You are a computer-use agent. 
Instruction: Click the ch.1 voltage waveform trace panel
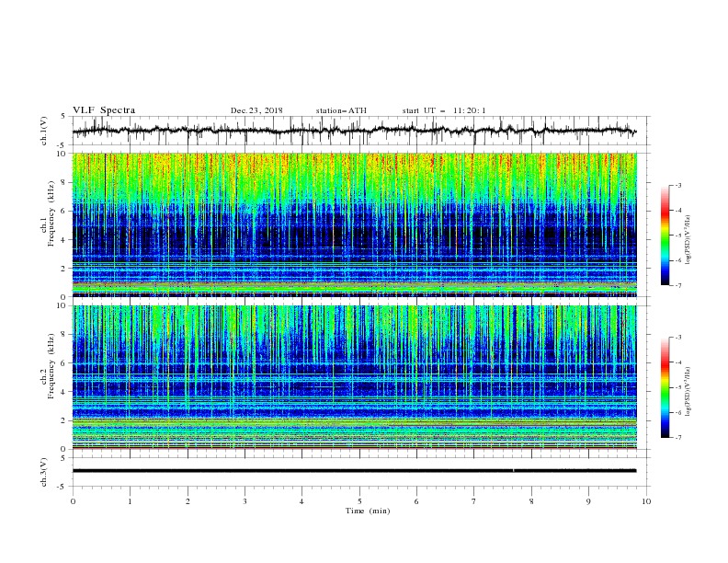(x=360, y=131)
